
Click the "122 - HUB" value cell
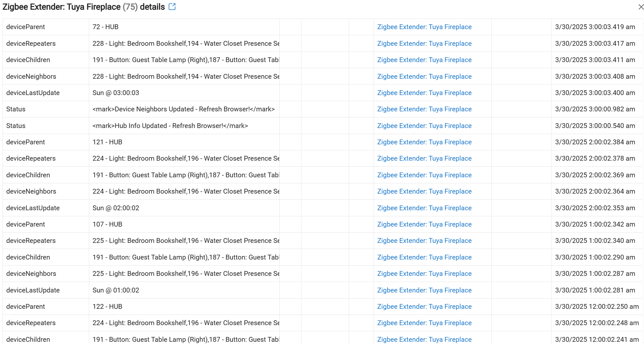107,307
